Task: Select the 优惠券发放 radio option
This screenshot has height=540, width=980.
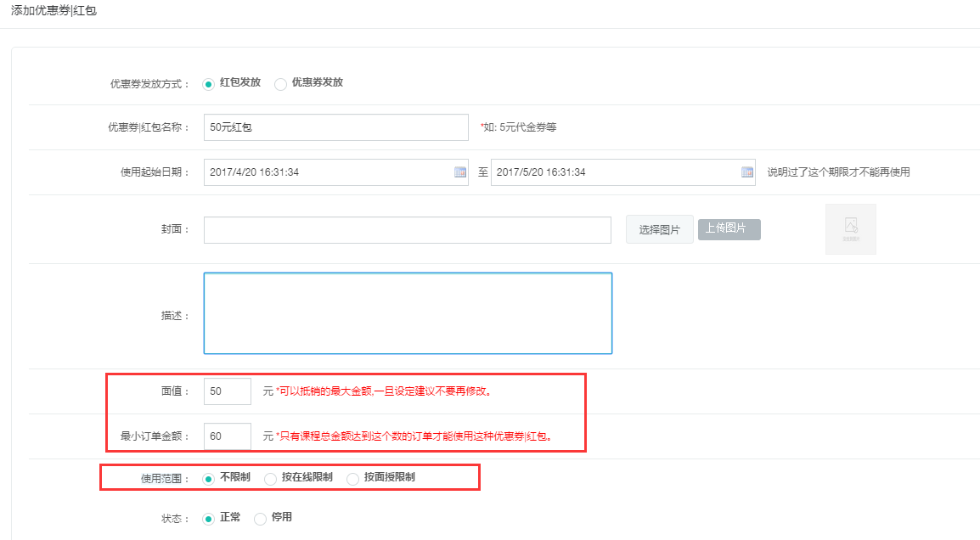Action: tap(280, 83)
